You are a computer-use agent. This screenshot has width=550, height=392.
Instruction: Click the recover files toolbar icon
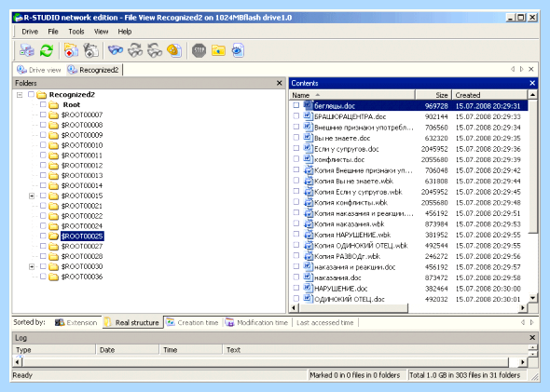[x=71, y=50]
